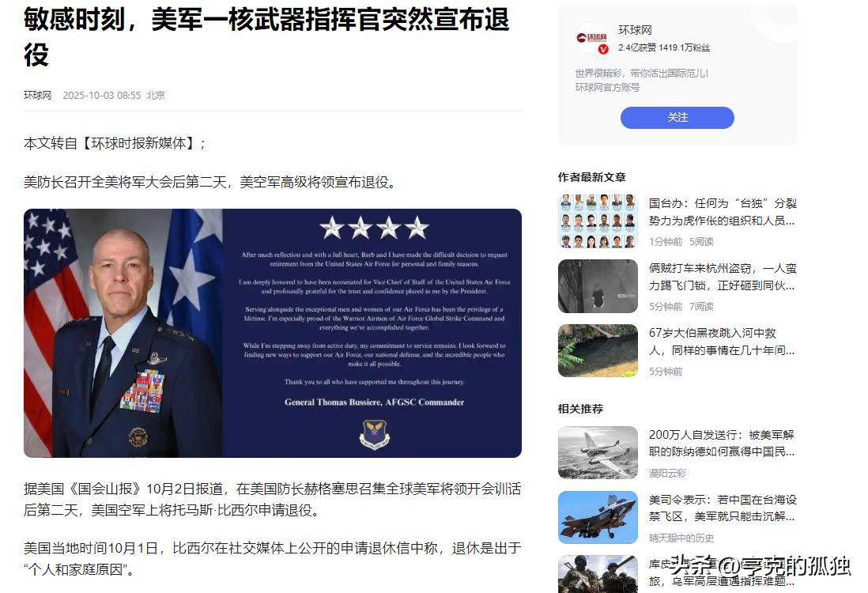Open the vintage airplane thumbnail
The image size is (868, 593).
tap(598, 452)
